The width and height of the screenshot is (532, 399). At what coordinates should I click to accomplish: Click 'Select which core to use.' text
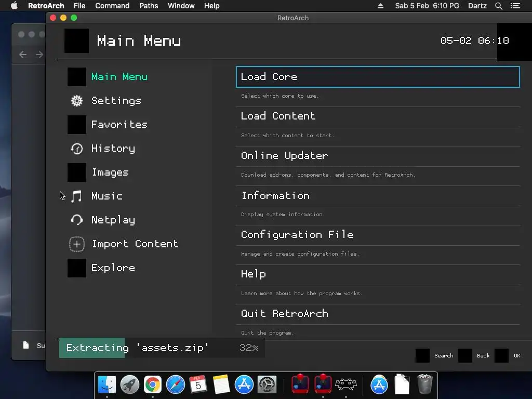(x=280, y=96)
